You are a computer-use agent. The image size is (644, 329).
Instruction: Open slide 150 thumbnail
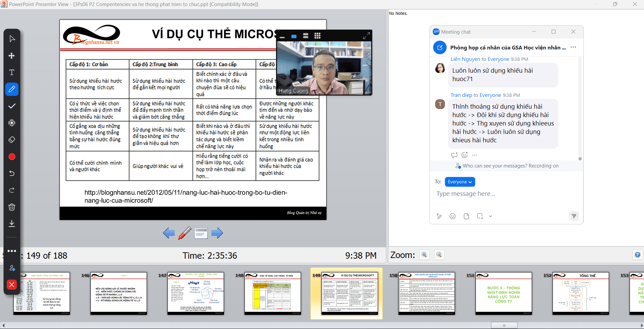point(427,293)
